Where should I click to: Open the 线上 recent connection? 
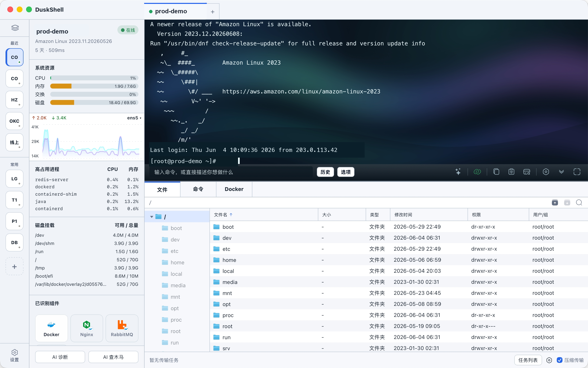coord(14,142)
